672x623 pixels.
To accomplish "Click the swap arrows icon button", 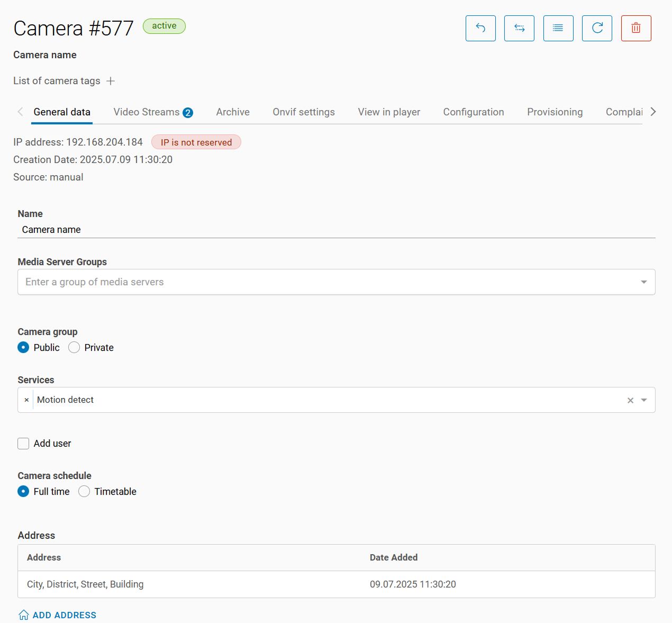I will point(519,28).
